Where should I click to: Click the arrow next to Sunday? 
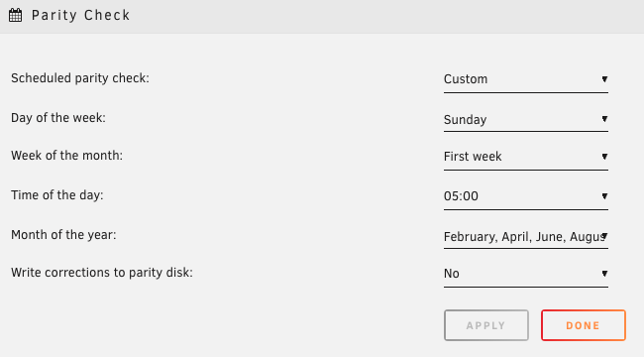click(604, 119)
